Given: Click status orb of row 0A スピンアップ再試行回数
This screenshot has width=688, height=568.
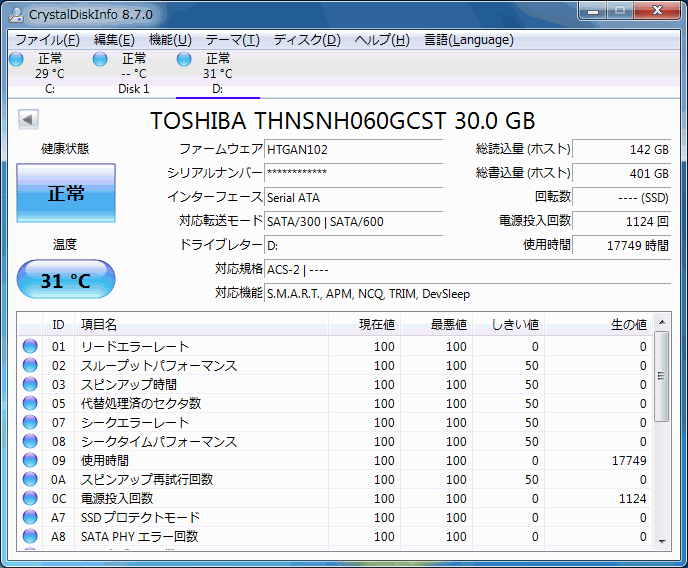Looking at the screenshot, I should click(x=30, y=479).
